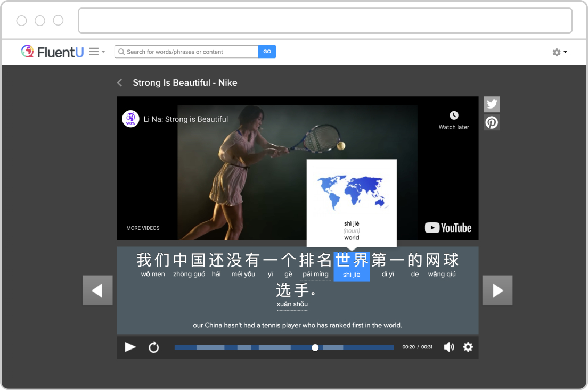Screen dimensions: 588x390
Task: Share the video on Twitter
Action: point(491,104)
